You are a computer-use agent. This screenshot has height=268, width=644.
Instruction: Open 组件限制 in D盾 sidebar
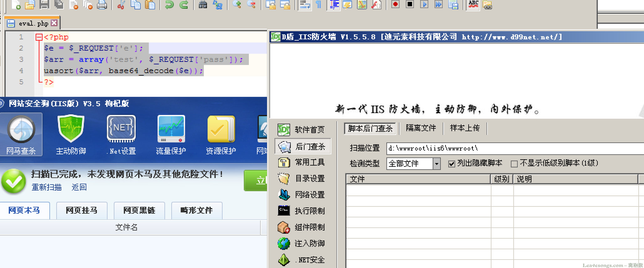[x=302, y=227]
